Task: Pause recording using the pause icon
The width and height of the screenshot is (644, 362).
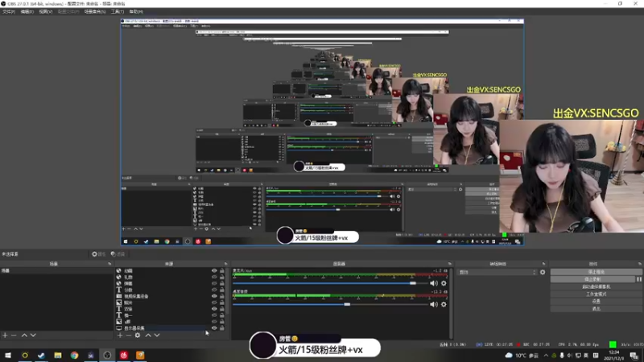Action: tap(639, 279)
